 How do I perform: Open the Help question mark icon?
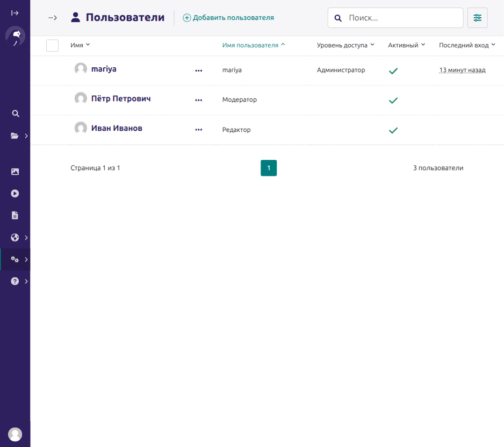(x=15, y=281)
